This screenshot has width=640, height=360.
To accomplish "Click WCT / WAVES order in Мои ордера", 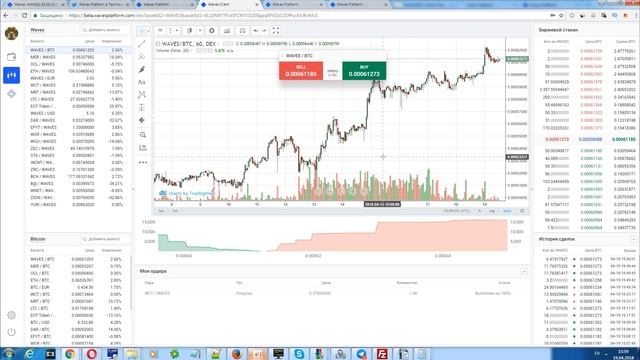I will (x=332, y=293).
